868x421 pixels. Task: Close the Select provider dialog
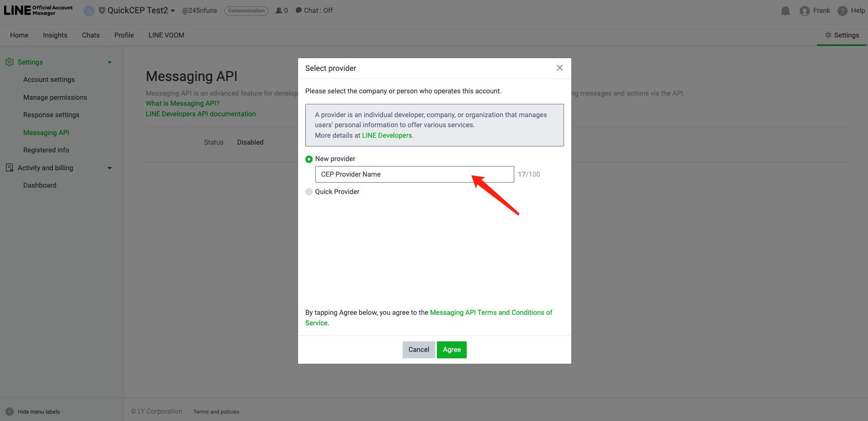click(x=559, y=68)
